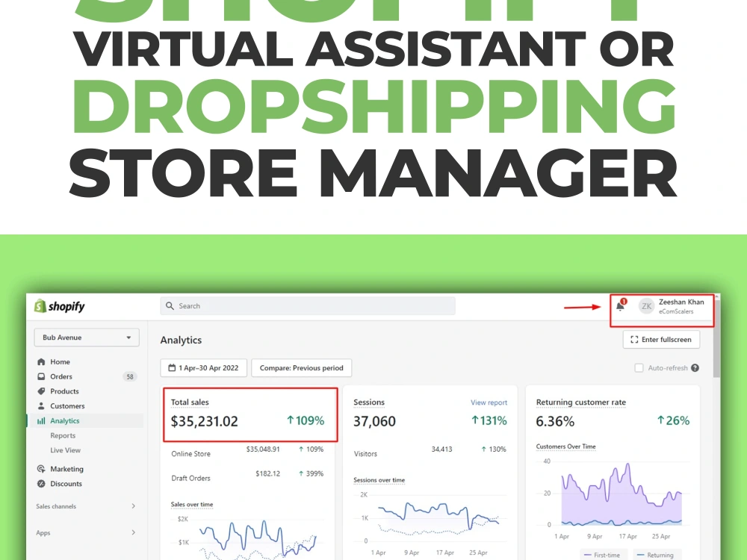Click the 37,060 sessions value

[x=374, y=421]
